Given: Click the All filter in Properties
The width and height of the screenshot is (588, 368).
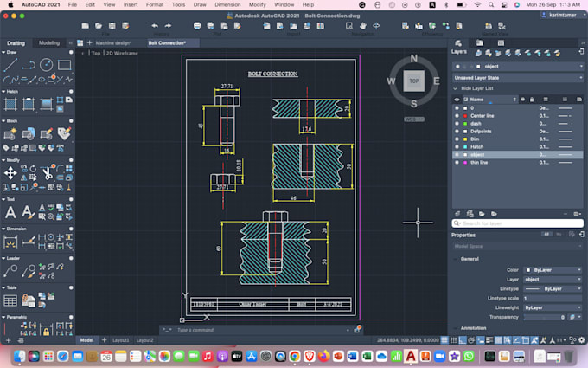Looking at the screenshot, I should point(546,235).
